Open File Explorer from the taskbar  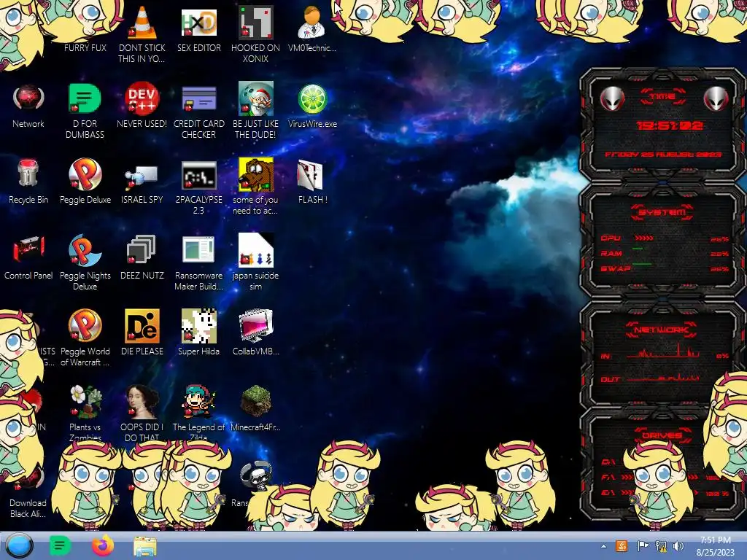(145, 546)
